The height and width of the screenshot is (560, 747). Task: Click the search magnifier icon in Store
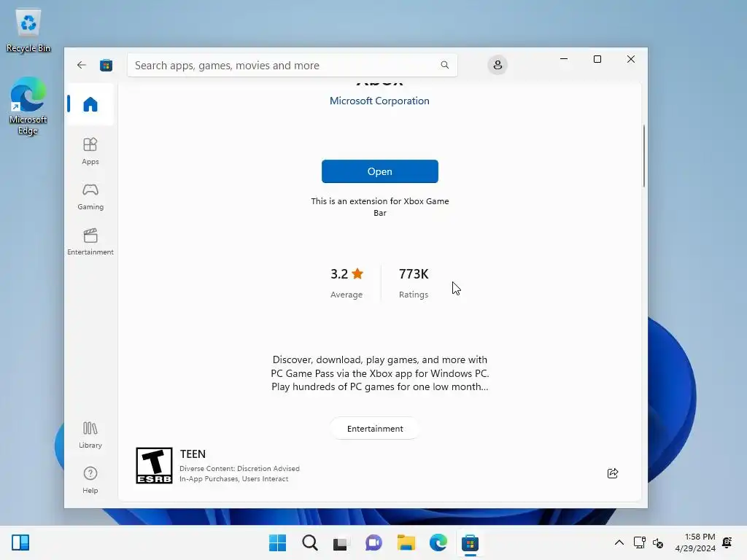click(444, 65)
